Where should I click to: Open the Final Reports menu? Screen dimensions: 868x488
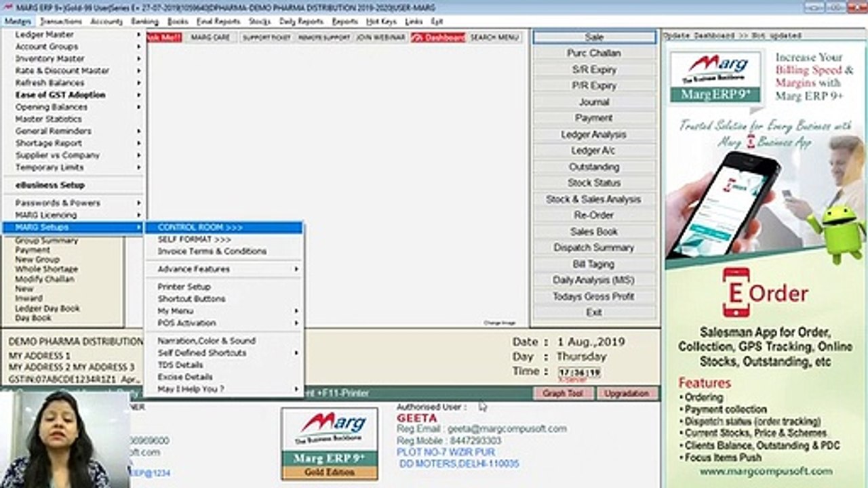pos(218,22)
